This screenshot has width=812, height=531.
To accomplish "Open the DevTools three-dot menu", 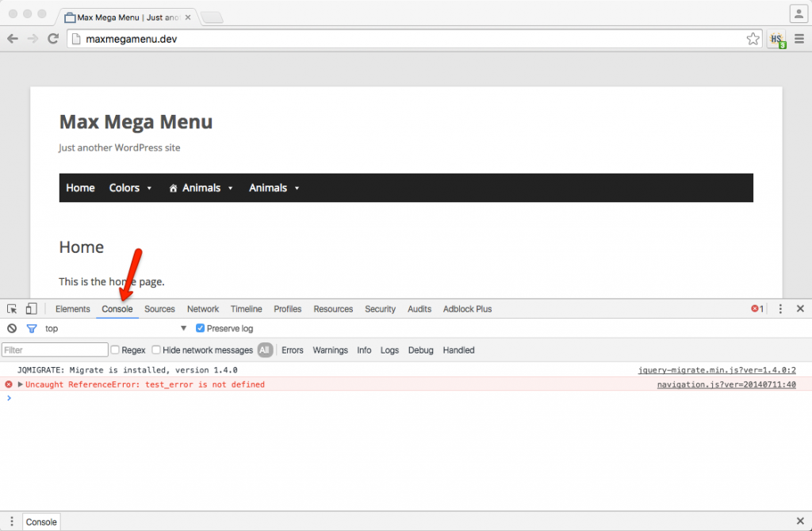I will click(781, 308).
